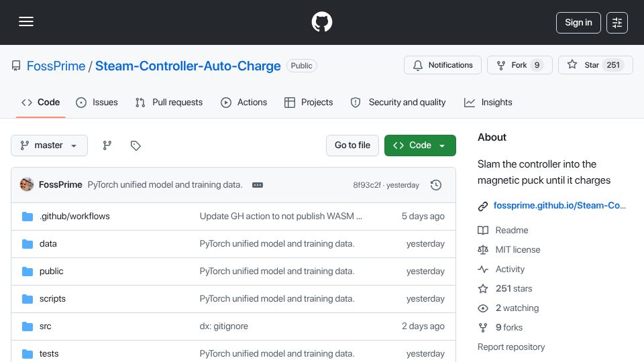The height and width of the screenshot is (362, 644).
Task: Open the Projects tab
Action: [309, 102]
